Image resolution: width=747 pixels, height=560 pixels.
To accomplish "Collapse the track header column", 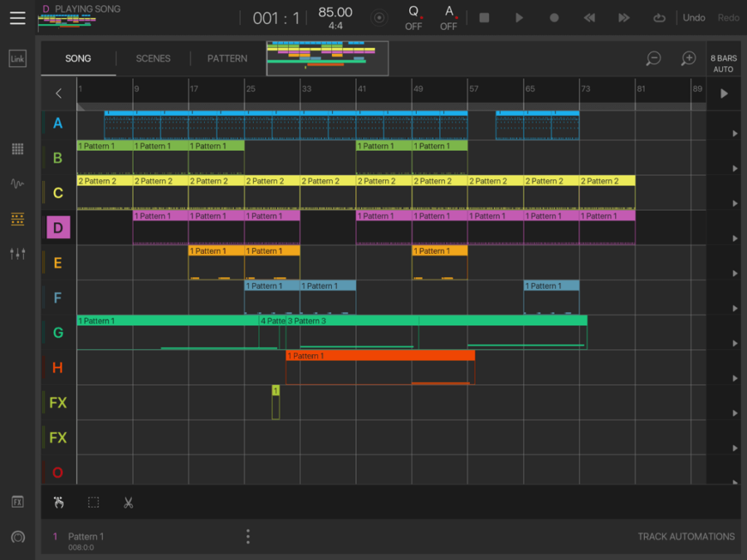I will coord(58,93).
